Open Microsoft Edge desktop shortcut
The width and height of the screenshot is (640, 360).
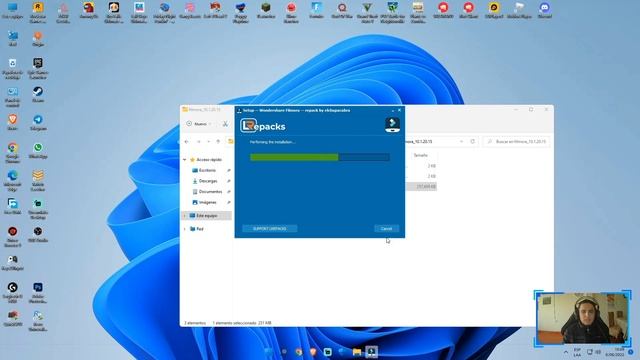pyautogui.click(x=13, y=180)
